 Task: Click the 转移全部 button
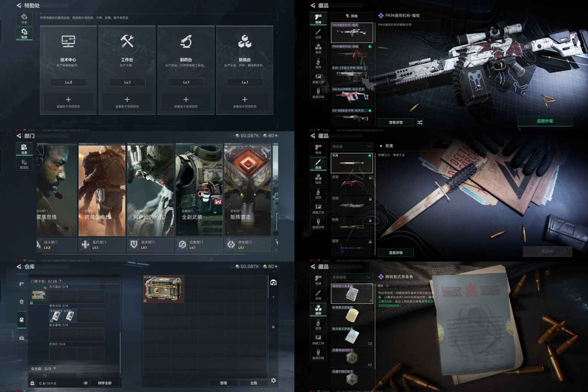104,383
